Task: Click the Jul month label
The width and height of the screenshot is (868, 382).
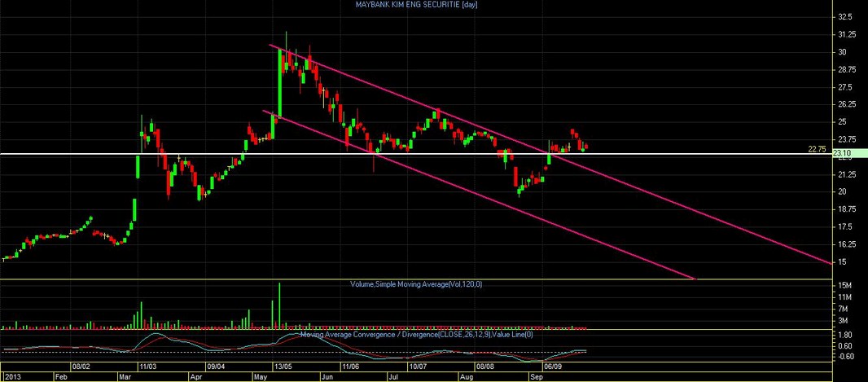Action: coord(393,376)
